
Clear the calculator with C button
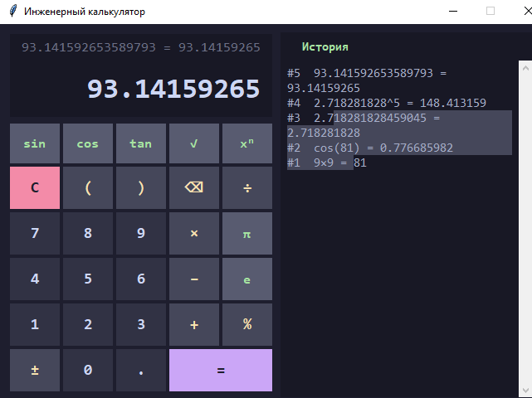pyautogui.click(x=35, y=187)
